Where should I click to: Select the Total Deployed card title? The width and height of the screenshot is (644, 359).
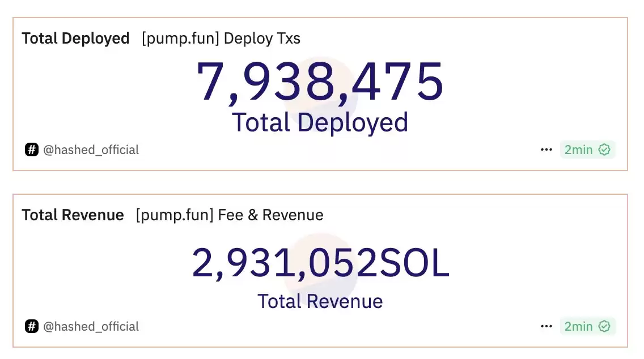point(75,39)
